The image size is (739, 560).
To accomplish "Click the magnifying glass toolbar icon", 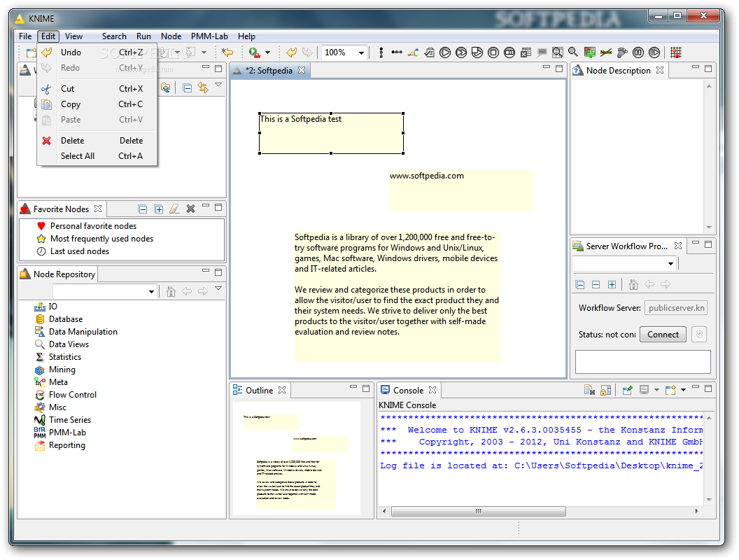I will 573,52.
